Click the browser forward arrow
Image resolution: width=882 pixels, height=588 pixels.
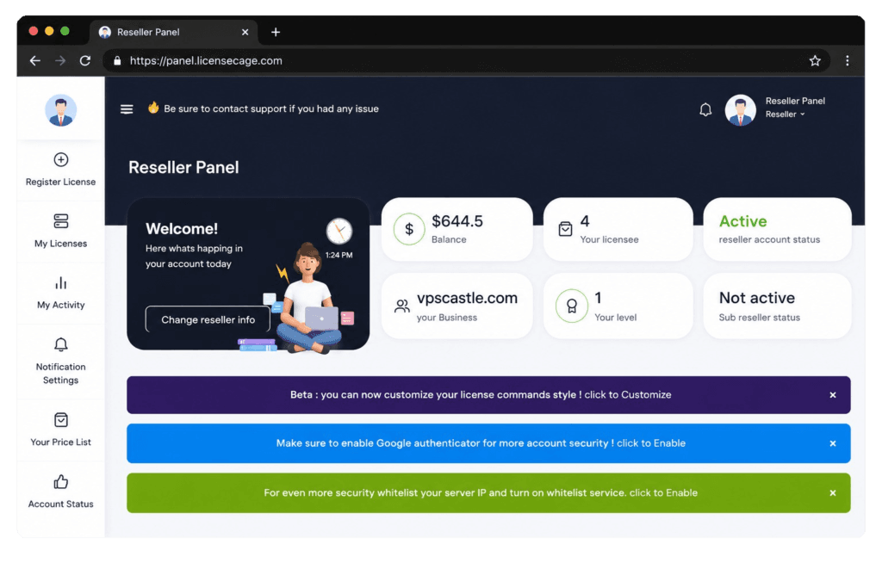[60, 61]
